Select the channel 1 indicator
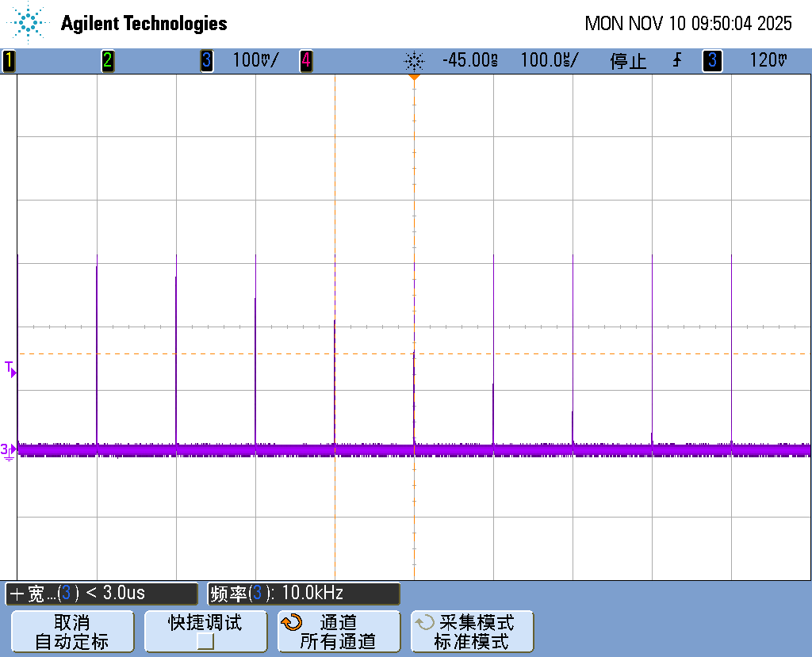 (x=9, y=61)
